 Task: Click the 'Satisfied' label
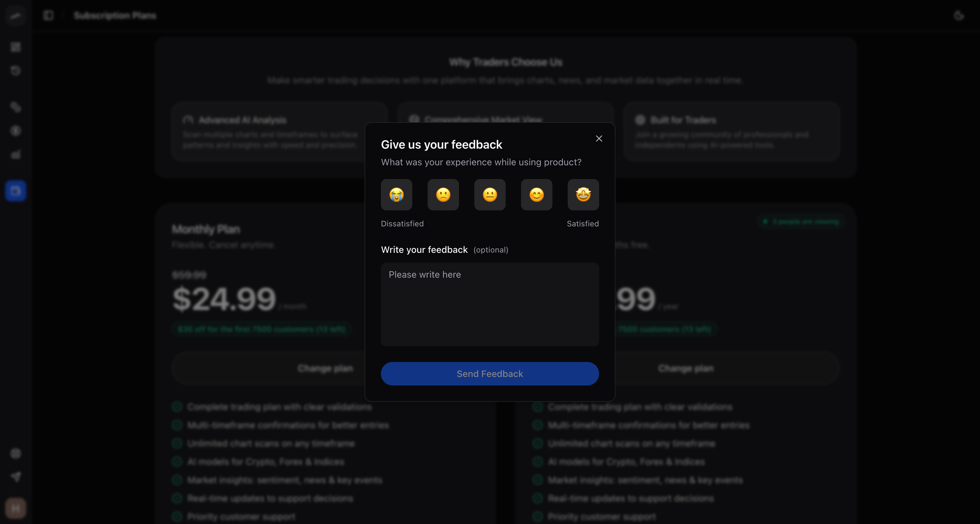coord(583,224)
